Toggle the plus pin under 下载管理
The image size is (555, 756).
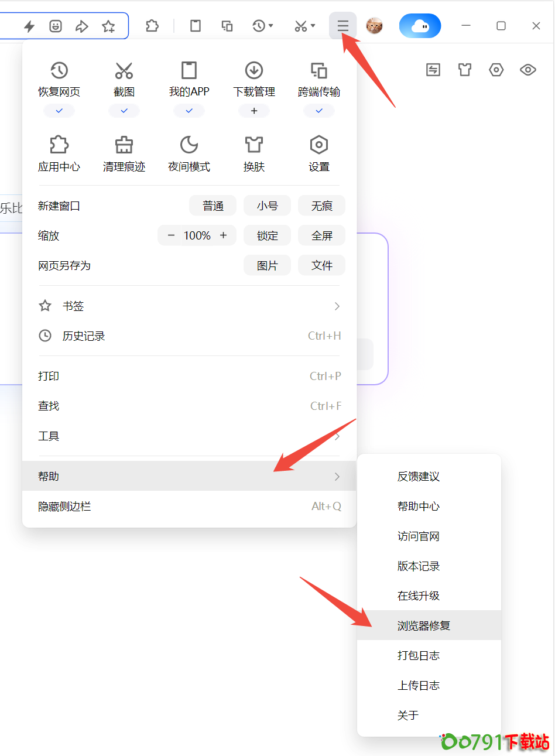coord(254,111)
